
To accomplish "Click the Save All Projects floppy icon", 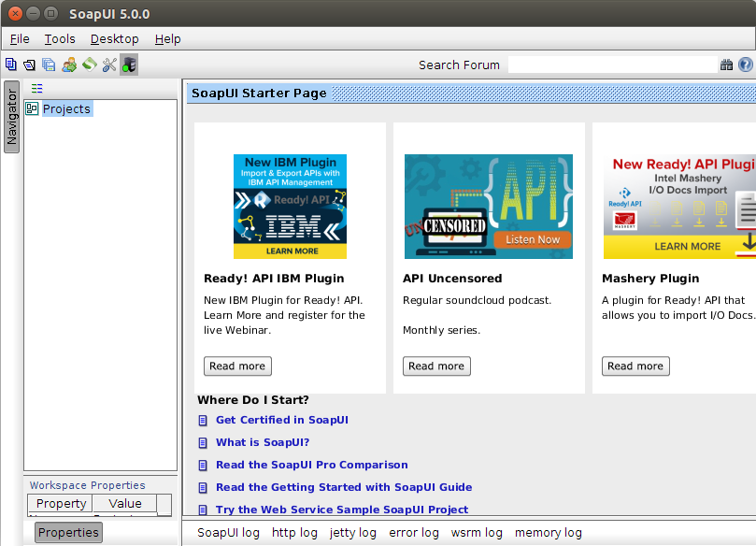I will point(49,65).
